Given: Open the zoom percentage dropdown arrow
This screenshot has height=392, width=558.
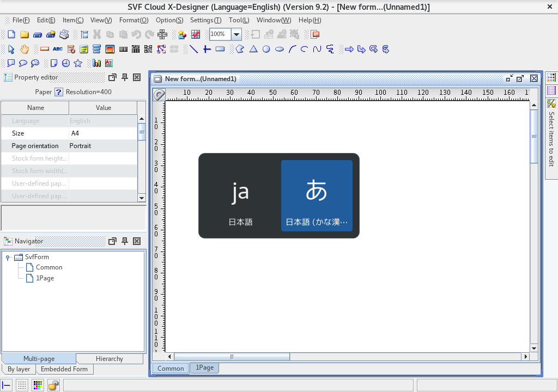Looking at the screenshot, I should 236,34.
